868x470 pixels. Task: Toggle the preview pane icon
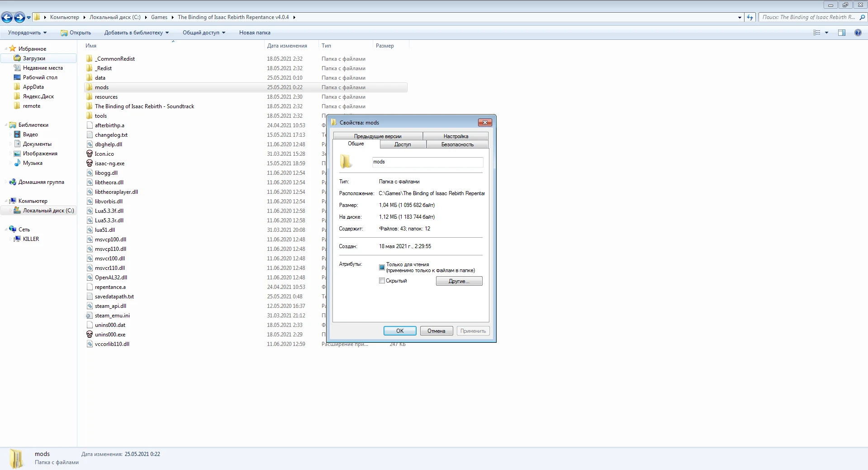click(842, 33)
